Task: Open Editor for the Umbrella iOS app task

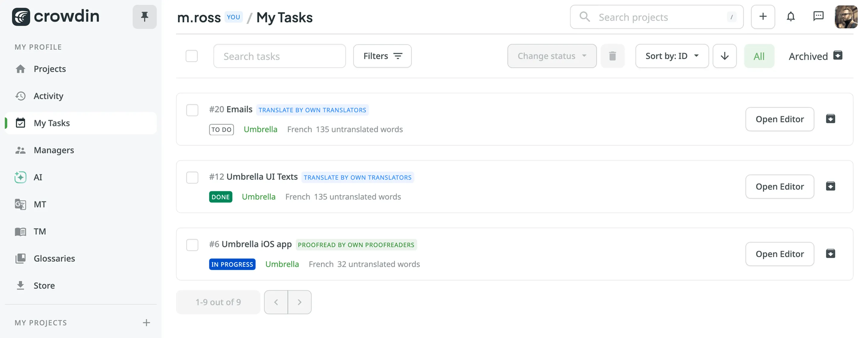Action: click(780, 254)
